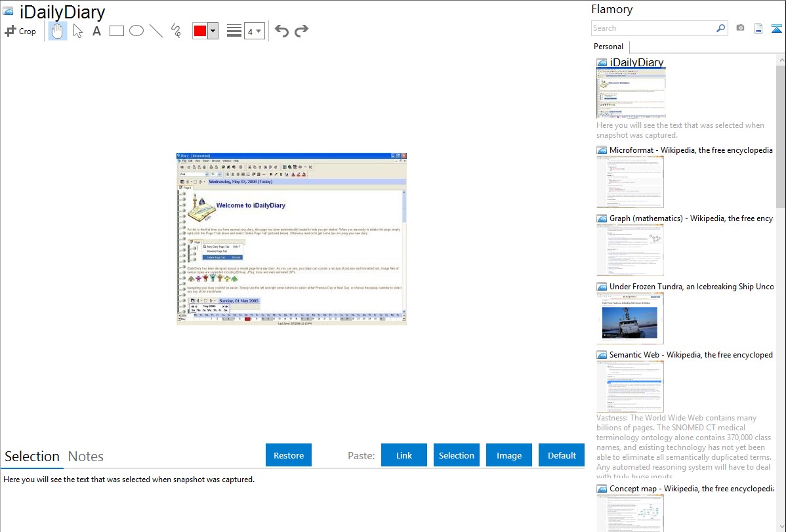Click the snapshot list scroll-up arrow

[x=781, y=60]
